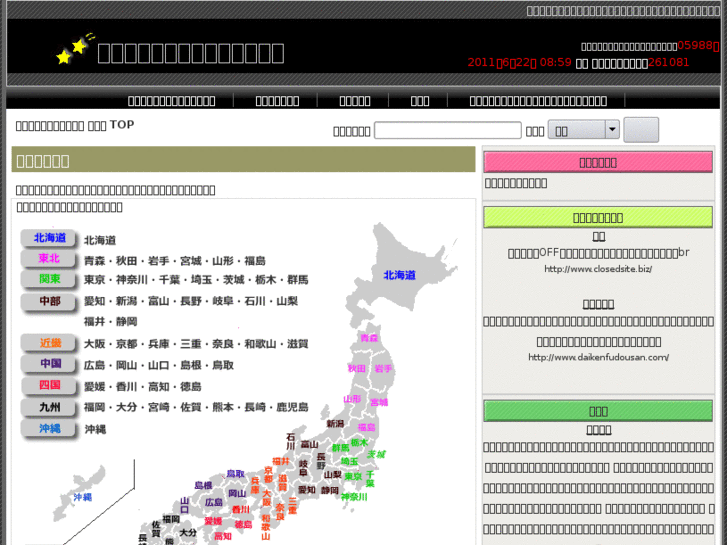Click the 岩手 label on the map
This screenshot has height=545, width=727.
tap(383, 368)
